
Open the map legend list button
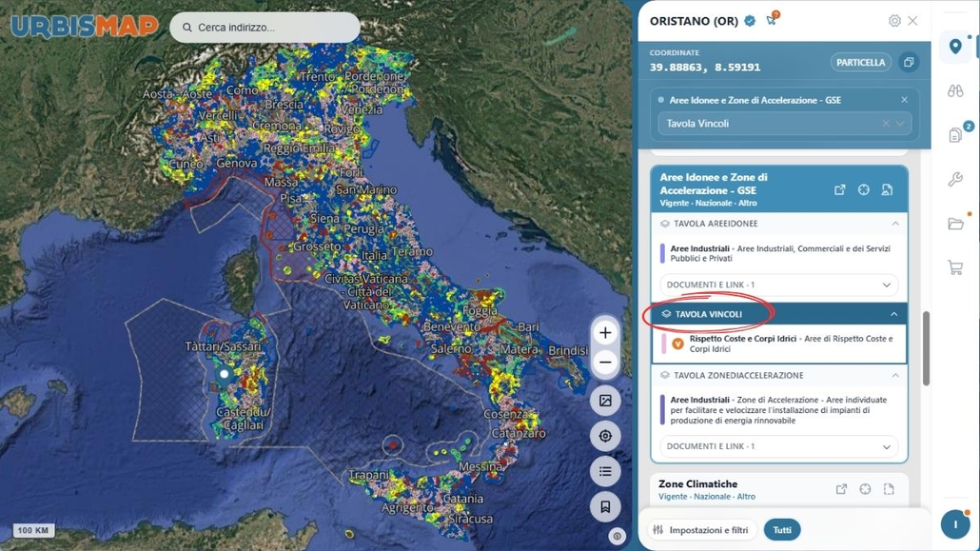coord(605,472)
